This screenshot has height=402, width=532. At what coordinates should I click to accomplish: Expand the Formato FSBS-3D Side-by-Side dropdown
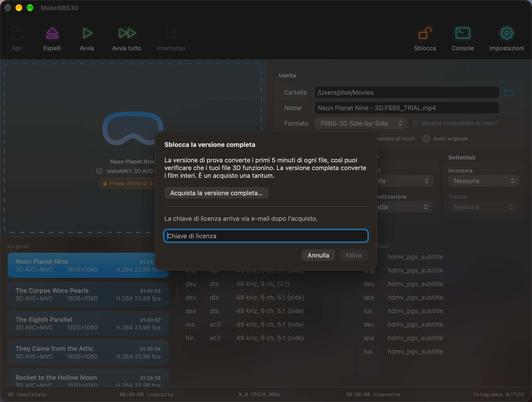(361, 123)
